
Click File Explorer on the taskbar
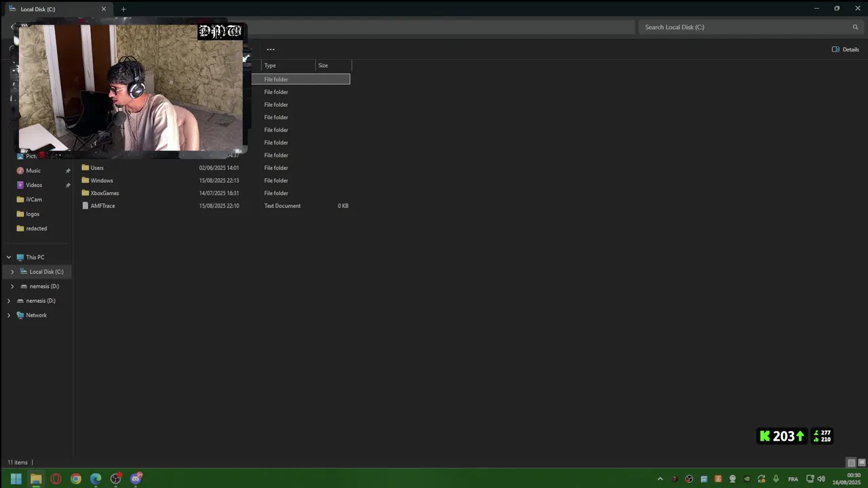(36, 479)
